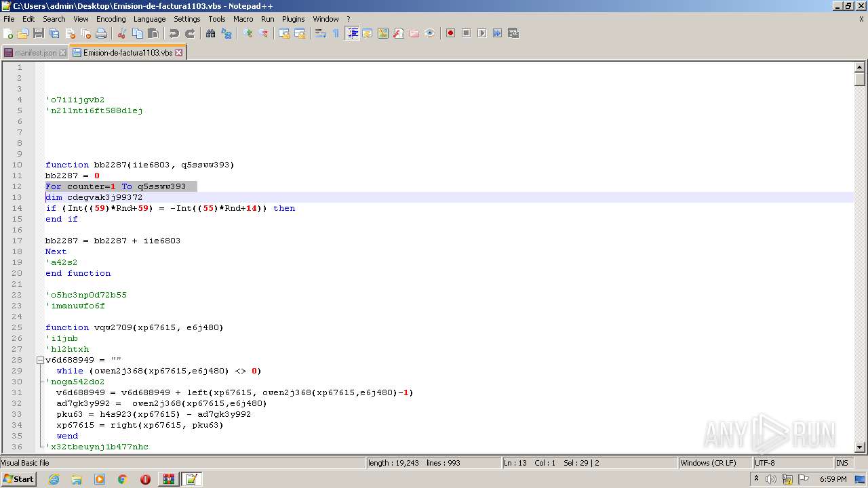Click Run macro multiple times icon
868x488 pixels.
pos(498,33)
